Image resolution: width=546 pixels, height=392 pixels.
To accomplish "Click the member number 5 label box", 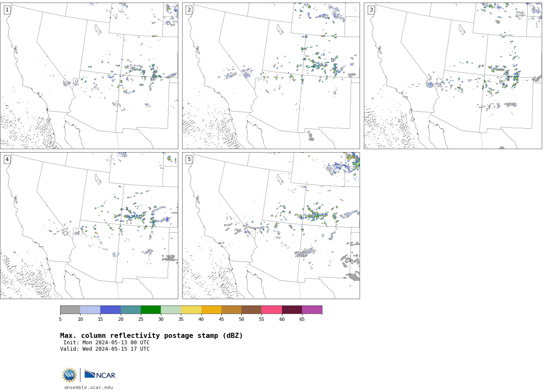I will [189, 159].
